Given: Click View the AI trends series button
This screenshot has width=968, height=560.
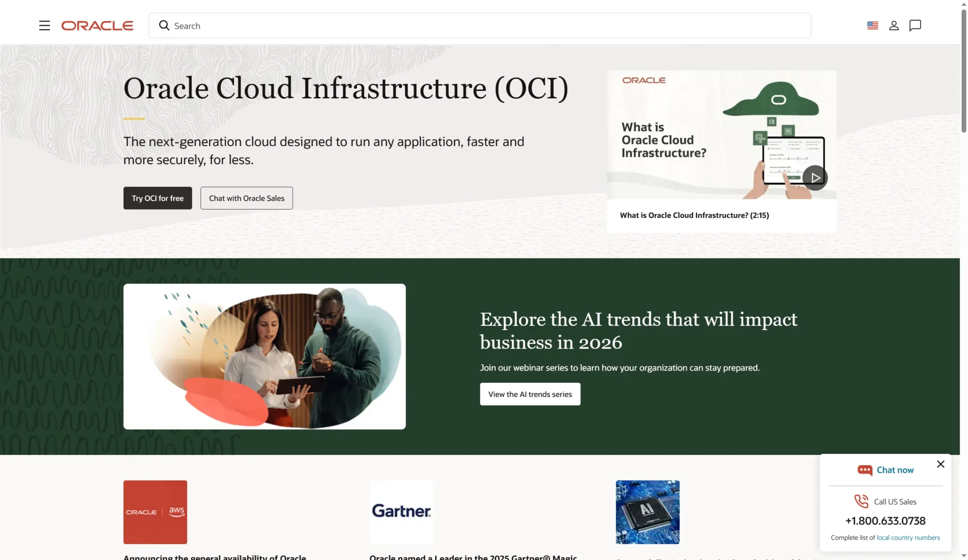Looking at the screenshot, I should click(x=530, y=394).
